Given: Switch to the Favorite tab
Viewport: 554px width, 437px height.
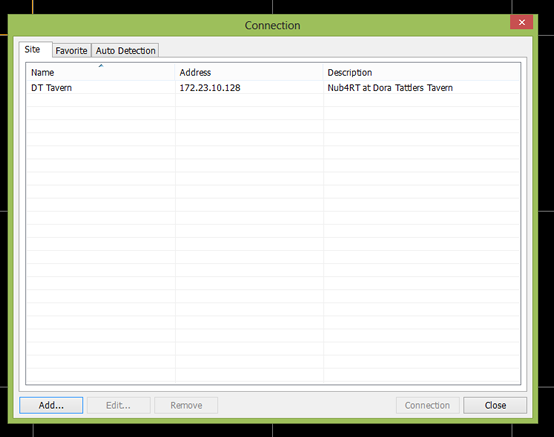Looking at the screenshot, I should [x=71, y=51].
